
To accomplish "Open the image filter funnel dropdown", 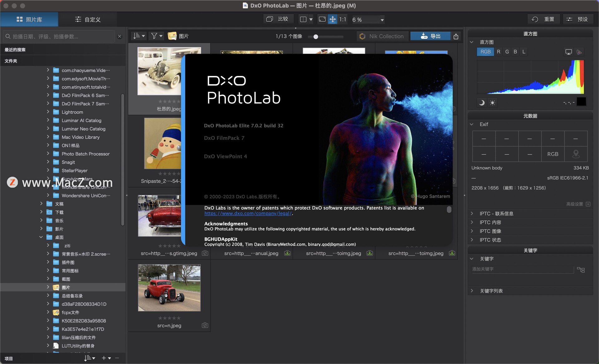I will click(157, 36).
